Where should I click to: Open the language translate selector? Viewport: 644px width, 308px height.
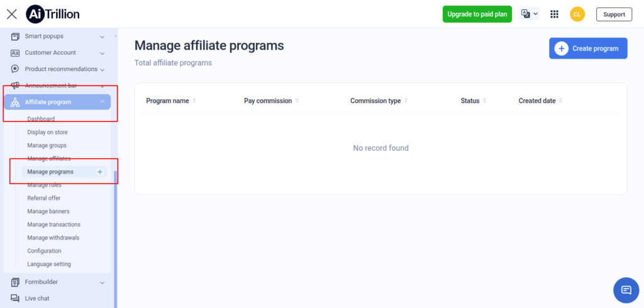(530, 14)
